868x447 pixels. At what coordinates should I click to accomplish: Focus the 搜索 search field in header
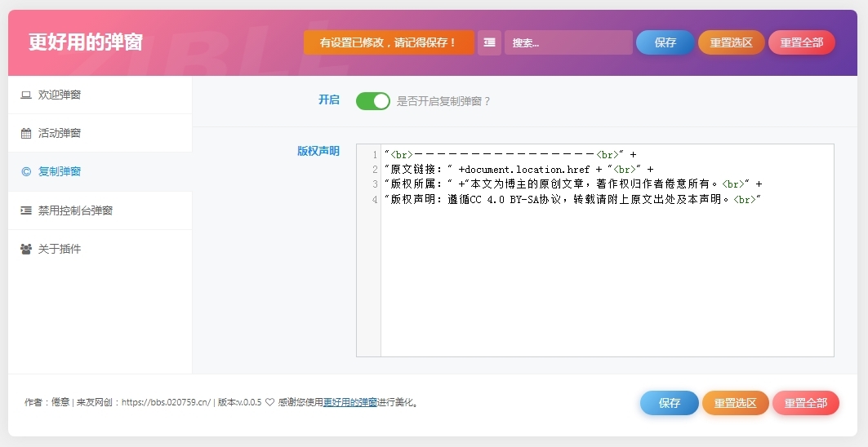click(568, 42)
